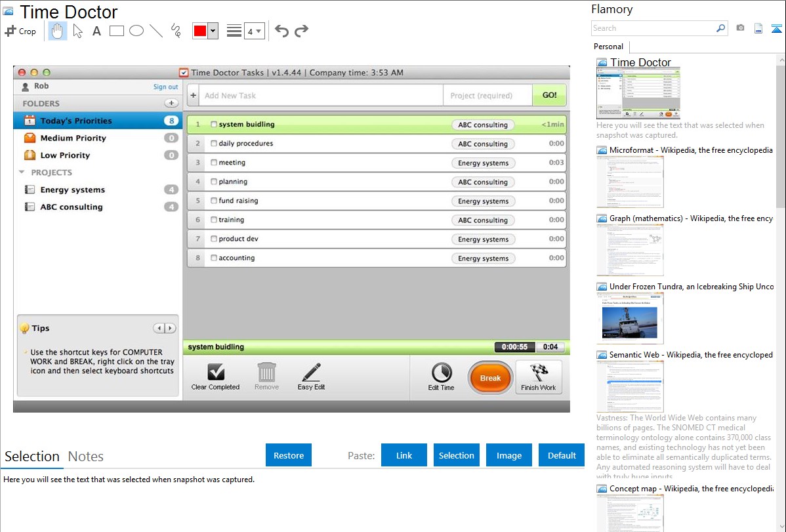Click the blue icon beside the page icon
The image size is (786, 532).
click(776, 28)
